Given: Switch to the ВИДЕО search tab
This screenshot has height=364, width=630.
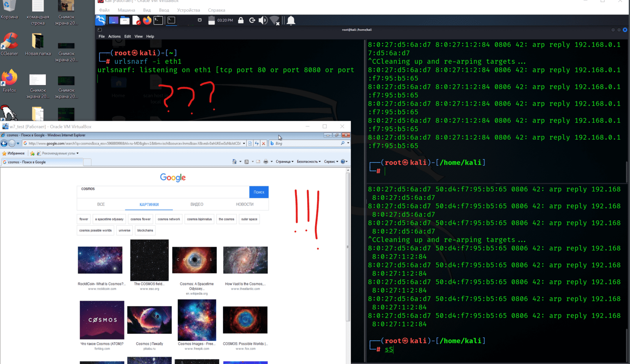Looking at the screenshot, I should point(197,204).
